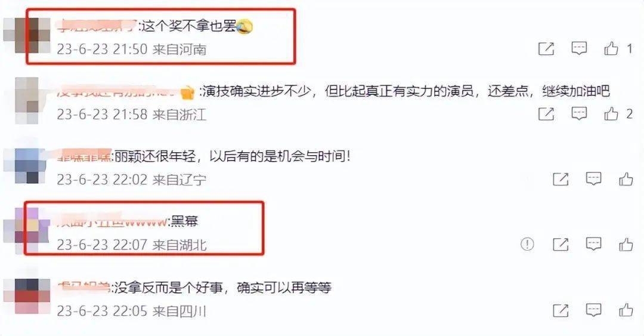Viewport: 644px width, 336px height.
Task: Reply to the Liaoning comment at 22:02
Action: (593, 179)
